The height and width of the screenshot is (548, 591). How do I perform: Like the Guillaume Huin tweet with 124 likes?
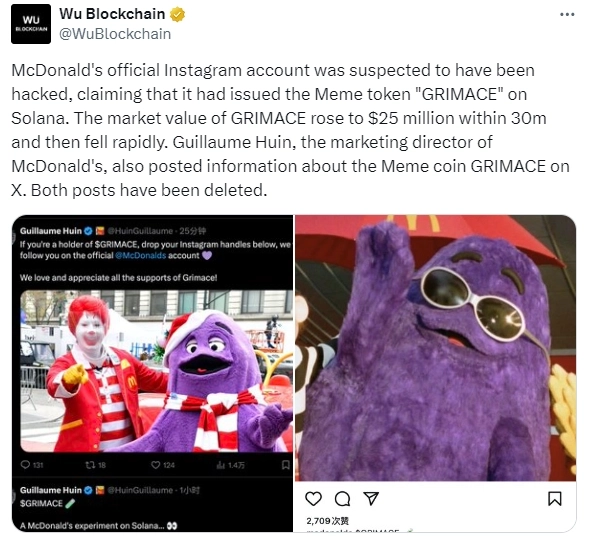pyautogui.click(x=155, y=465)
